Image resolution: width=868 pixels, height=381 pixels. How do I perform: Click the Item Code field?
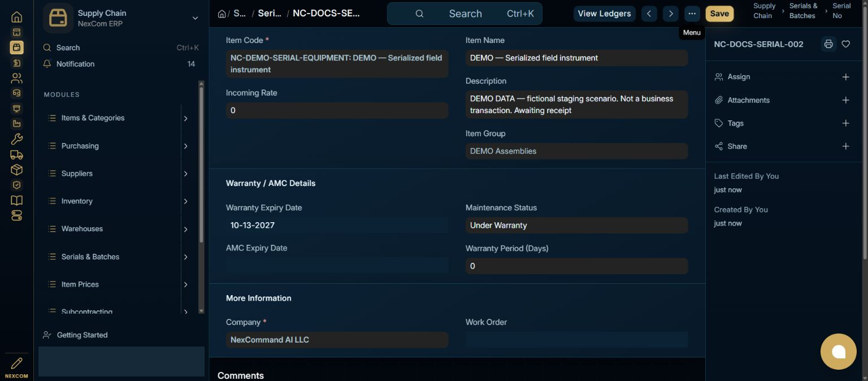(337, 64)
